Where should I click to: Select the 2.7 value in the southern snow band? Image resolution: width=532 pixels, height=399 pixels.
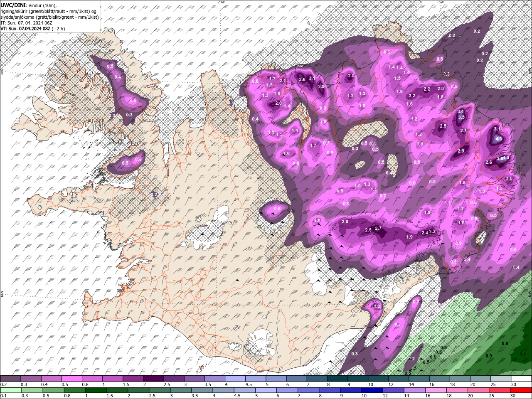378,228
